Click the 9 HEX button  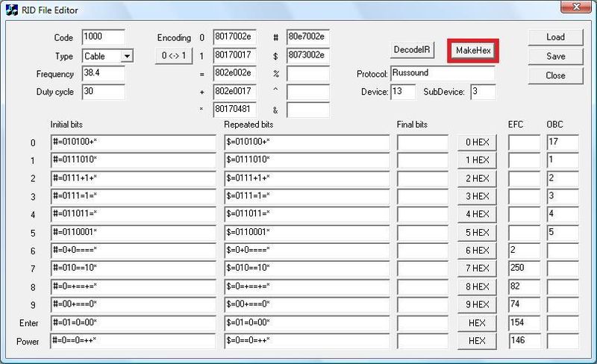(x=477, y=304)
